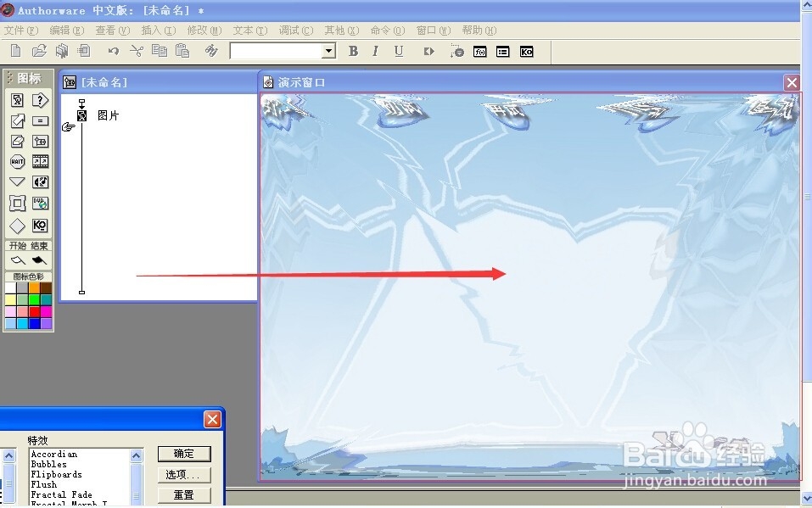The image size is (812, 508).
Task: Pick the red icon color swatch
Action: (34, 312)
